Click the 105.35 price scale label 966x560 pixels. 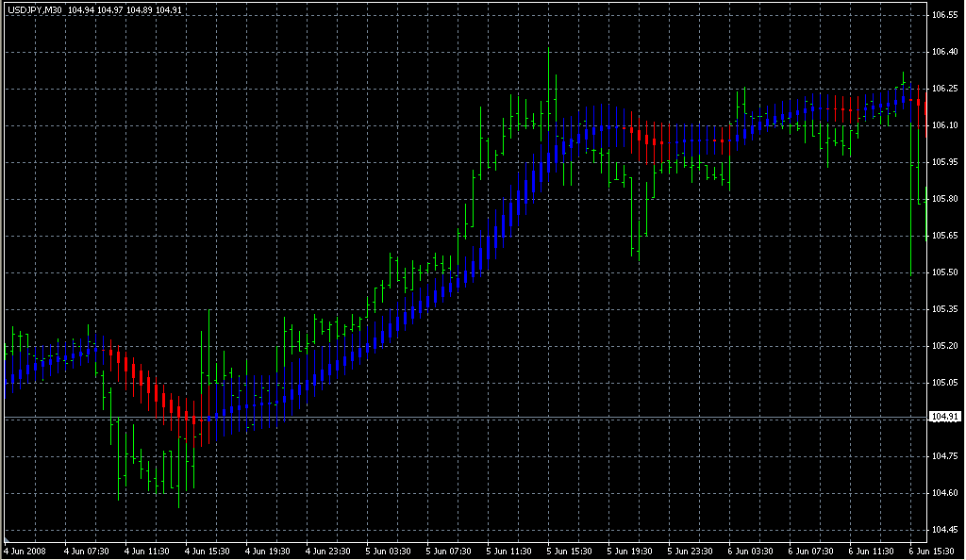[x=945, y=309]
